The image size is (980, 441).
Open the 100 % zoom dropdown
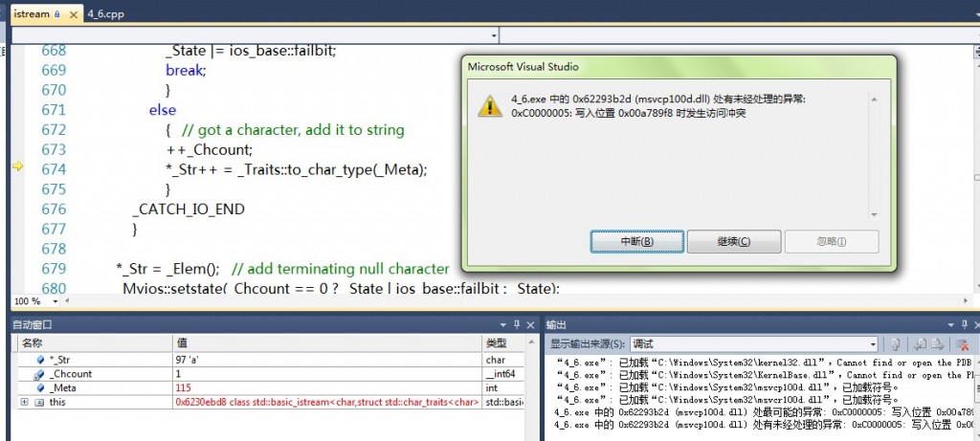pos(55,301)
